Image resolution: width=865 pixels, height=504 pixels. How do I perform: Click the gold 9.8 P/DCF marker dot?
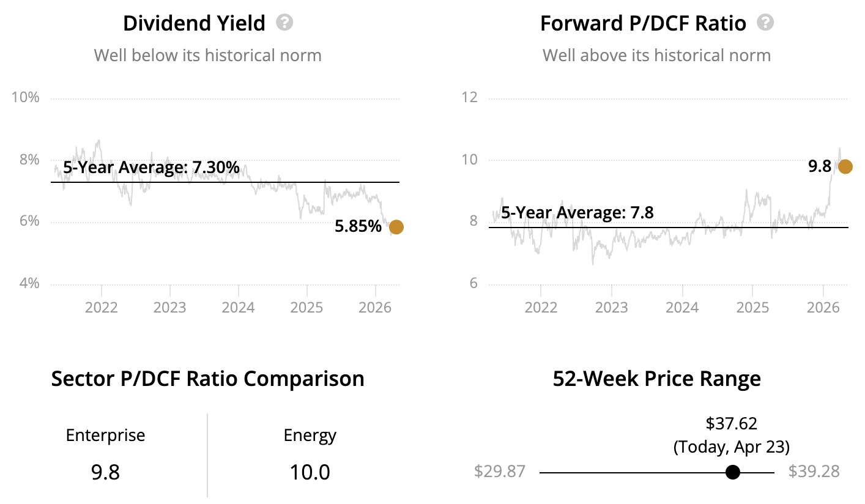coord(845,166)
